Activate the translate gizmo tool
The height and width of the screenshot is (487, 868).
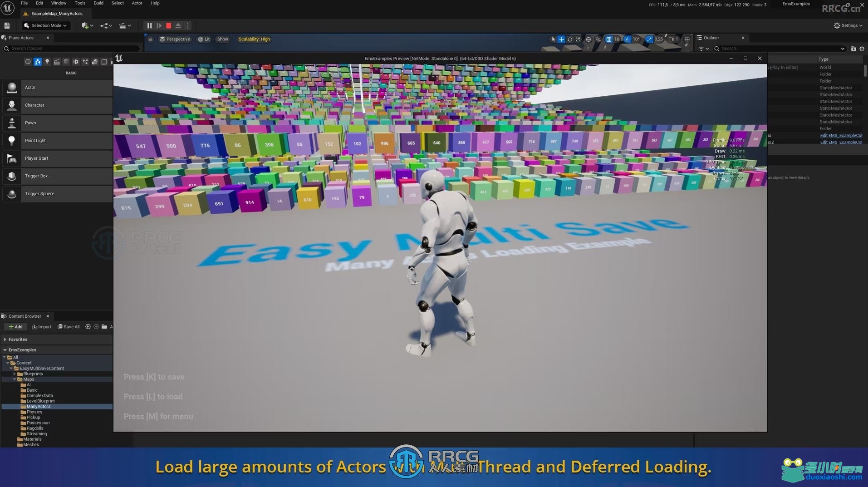tap(561, 39)
